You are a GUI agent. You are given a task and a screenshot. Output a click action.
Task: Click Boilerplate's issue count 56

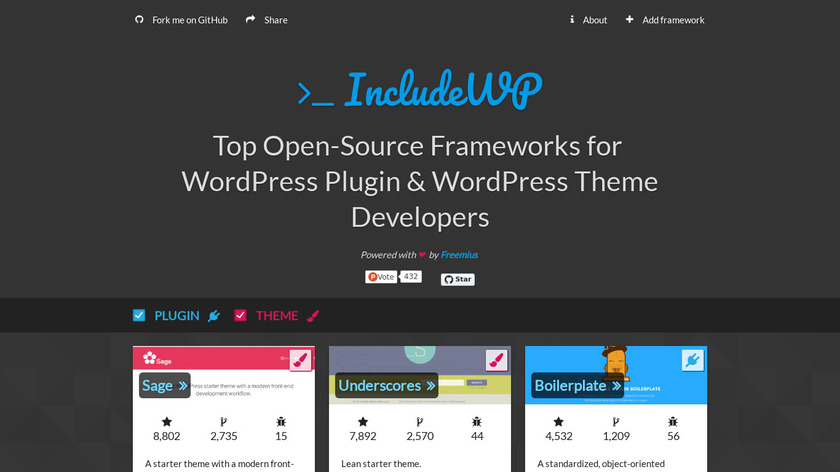673,436
